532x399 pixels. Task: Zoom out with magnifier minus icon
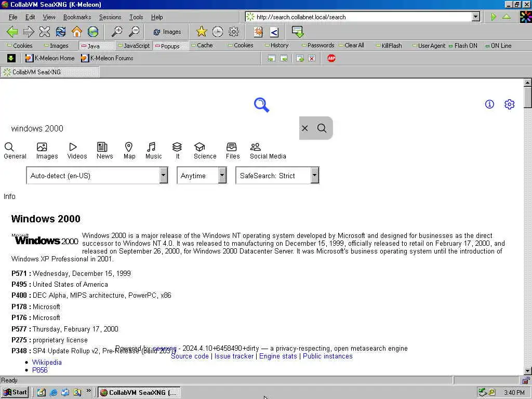pos(134,32)
